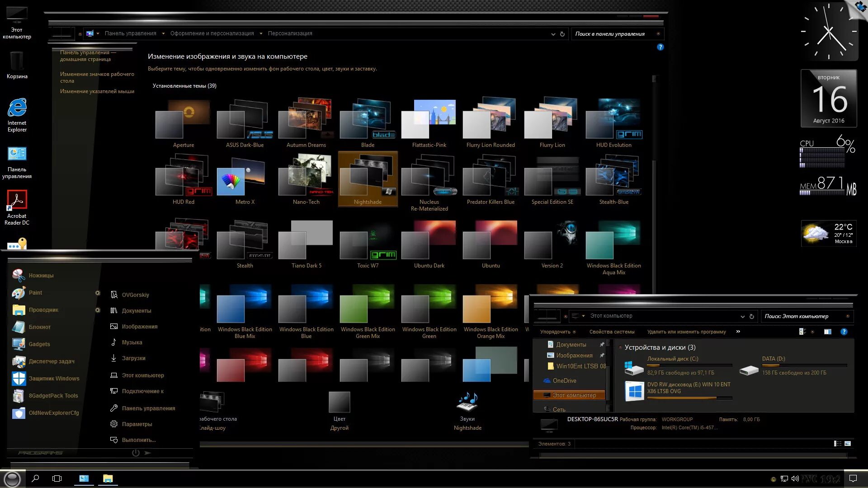Expand Paint submenu arrow
The width and height of the screenshot is (868, 488).
pyautogui.click(x=98, y=293)
